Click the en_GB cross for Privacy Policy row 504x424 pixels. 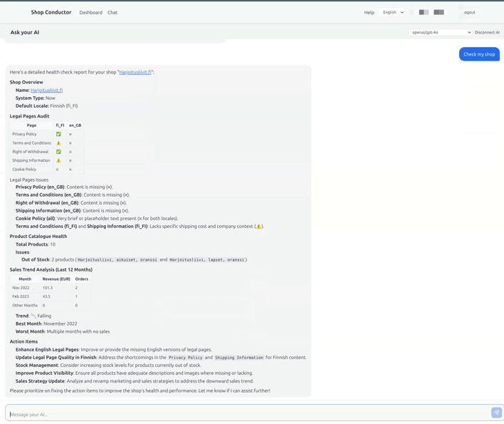coord(70,134)
